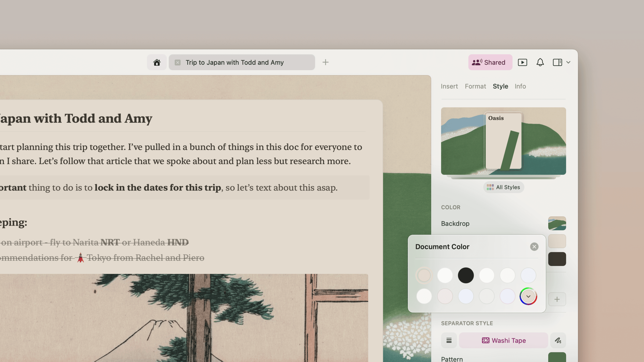Image resolution: width=644 pixels, height=362 pixels.
Task: Open the Info tab
Action: pyautogui.click(x=520, y=86)
